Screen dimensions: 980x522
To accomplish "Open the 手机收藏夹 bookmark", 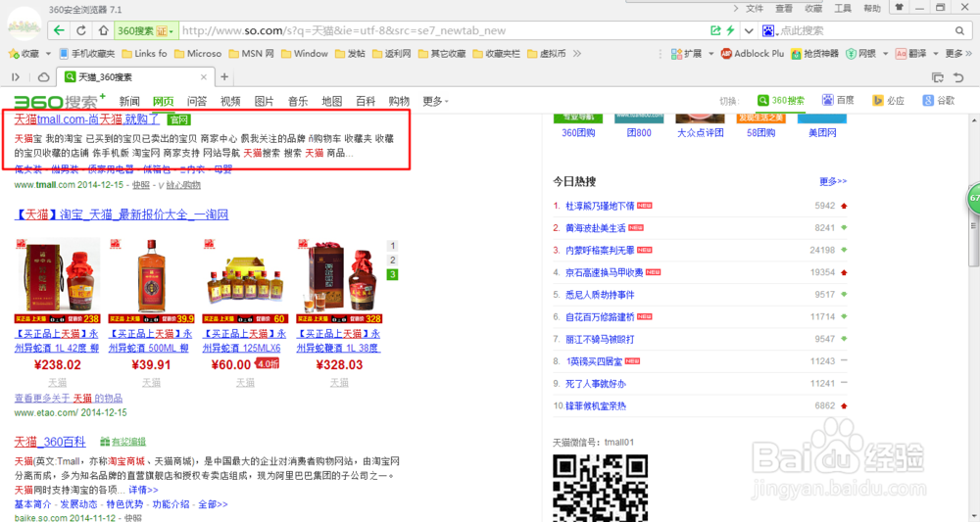I will (87, 54).
